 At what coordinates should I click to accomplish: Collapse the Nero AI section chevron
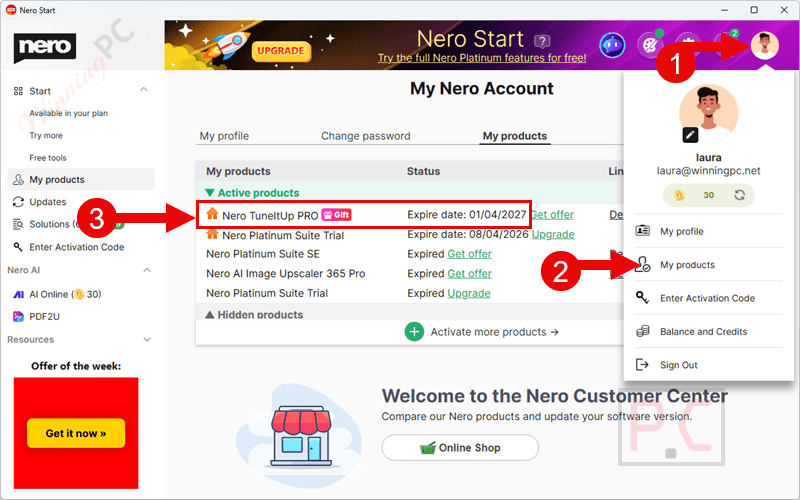[x=147, y=270]
